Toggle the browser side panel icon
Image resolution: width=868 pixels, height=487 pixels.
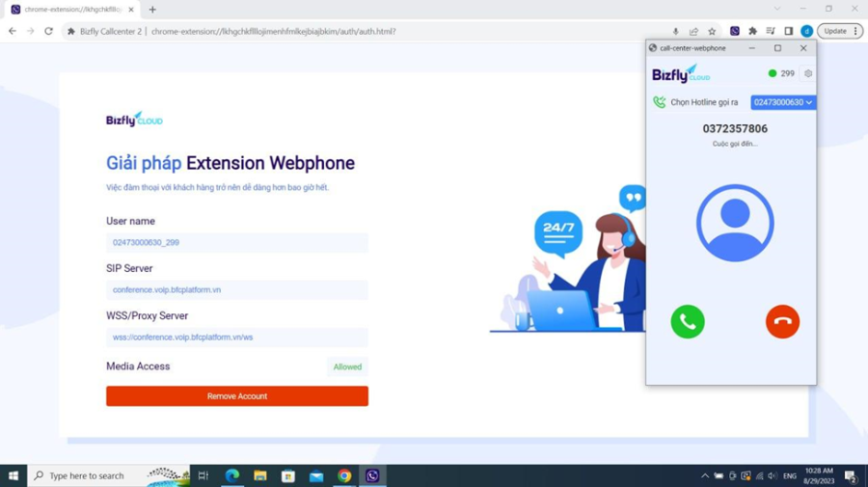(788, 32)
